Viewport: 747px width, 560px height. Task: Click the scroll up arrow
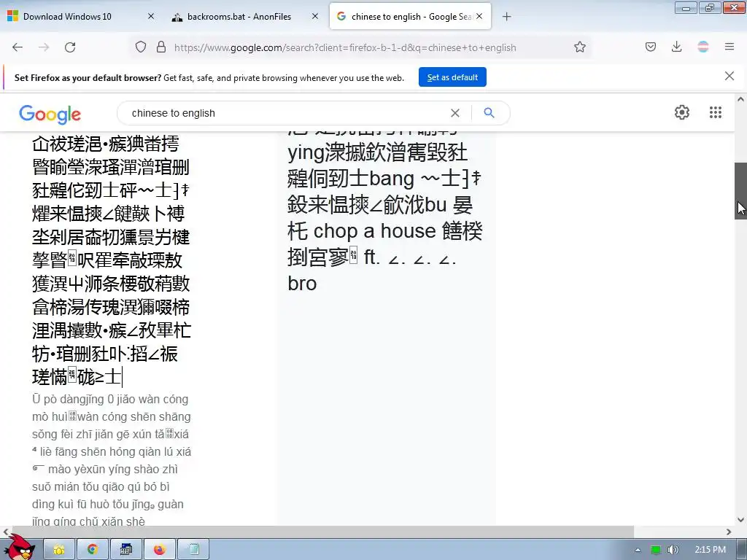(x=740, y=100)
